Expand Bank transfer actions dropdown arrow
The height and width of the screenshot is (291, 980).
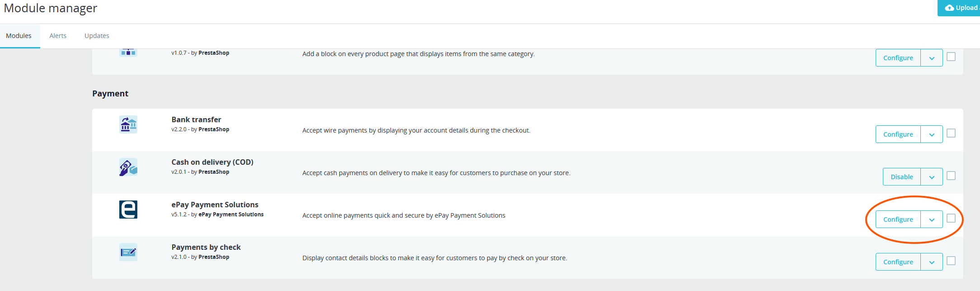tap(932, 134)
